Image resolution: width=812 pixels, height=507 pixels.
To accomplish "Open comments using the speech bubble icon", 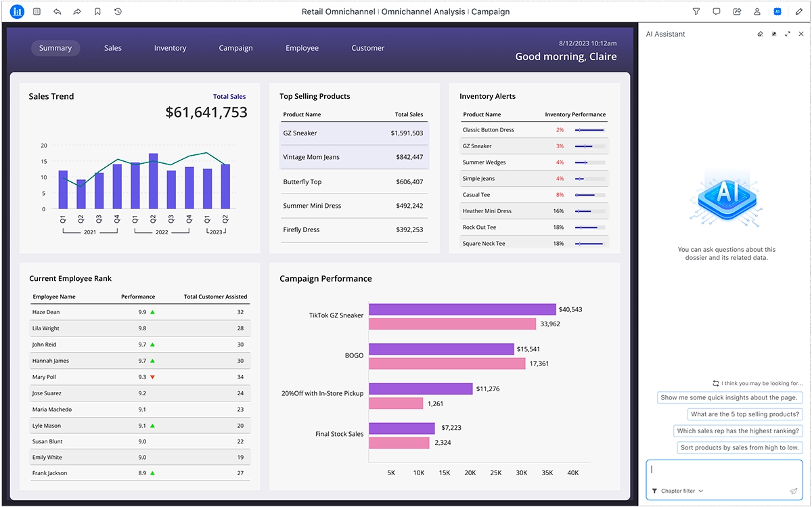I will click(x=717, y=12).
